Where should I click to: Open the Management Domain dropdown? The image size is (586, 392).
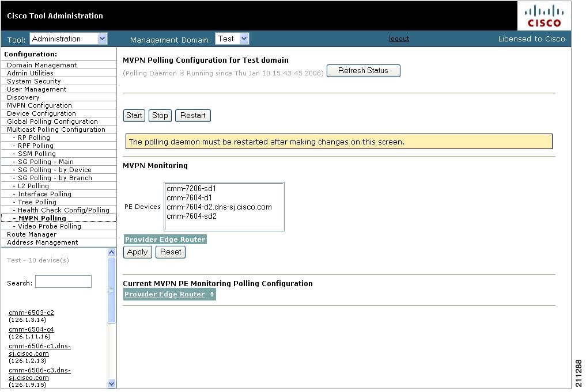click(232, 39)
